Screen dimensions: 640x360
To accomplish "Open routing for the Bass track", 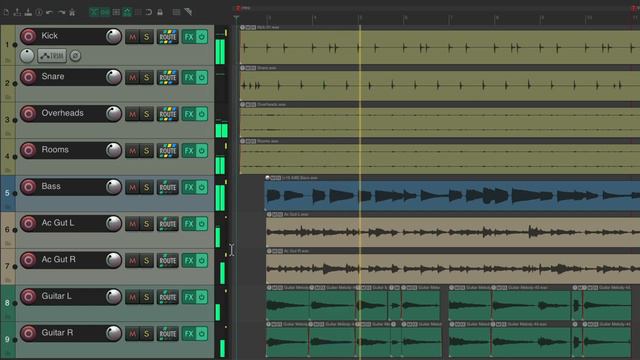I will tap(168, 187).
